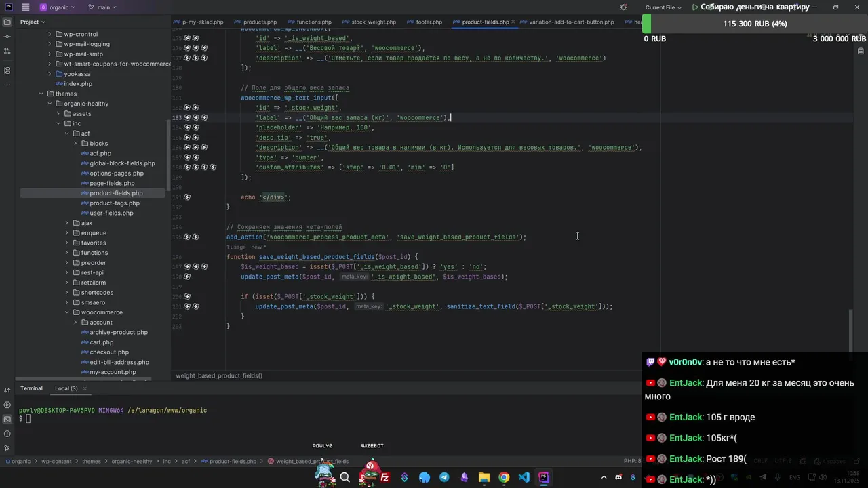Open acf.php in the project tree
The width and height of the screenshot is (868, 488).
click(95, 153)
